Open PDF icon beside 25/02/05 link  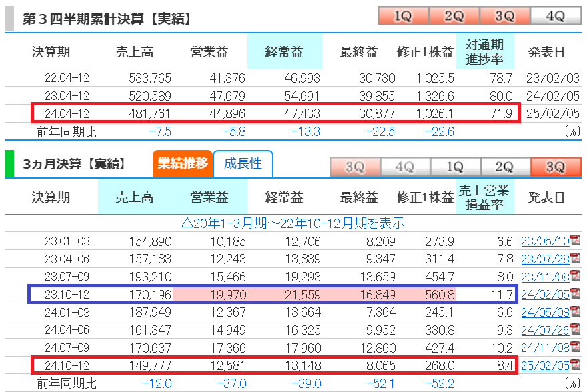click(x=575, y=365)
